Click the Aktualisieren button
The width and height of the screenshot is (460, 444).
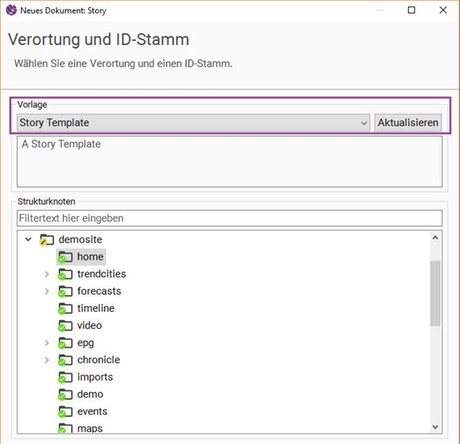tap(408, 123)
